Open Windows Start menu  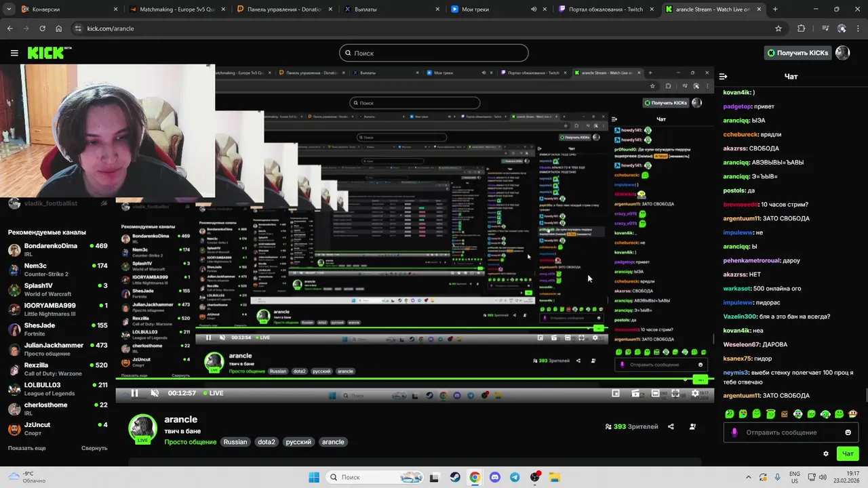314,477
